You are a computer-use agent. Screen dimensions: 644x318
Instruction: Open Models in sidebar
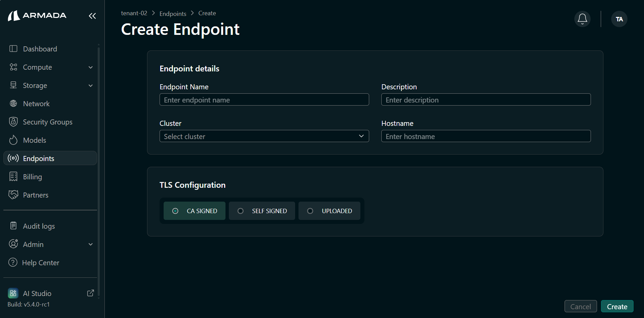(50, 140)
